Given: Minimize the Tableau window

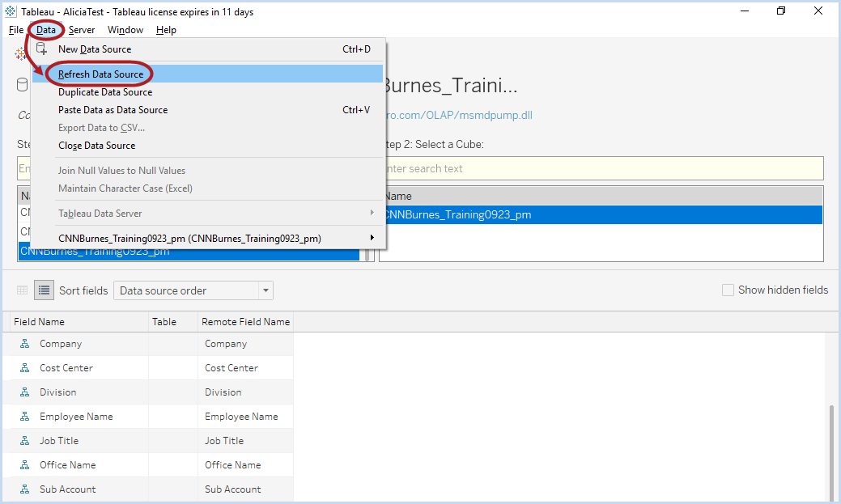Looking at the screenshot, I should click(x=745, y=11).
